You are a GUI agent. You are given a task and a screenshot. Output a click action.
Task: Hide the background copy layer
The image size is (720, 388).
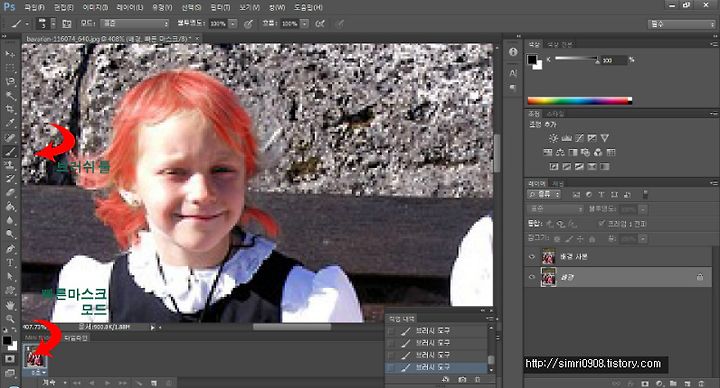point(532,257)
